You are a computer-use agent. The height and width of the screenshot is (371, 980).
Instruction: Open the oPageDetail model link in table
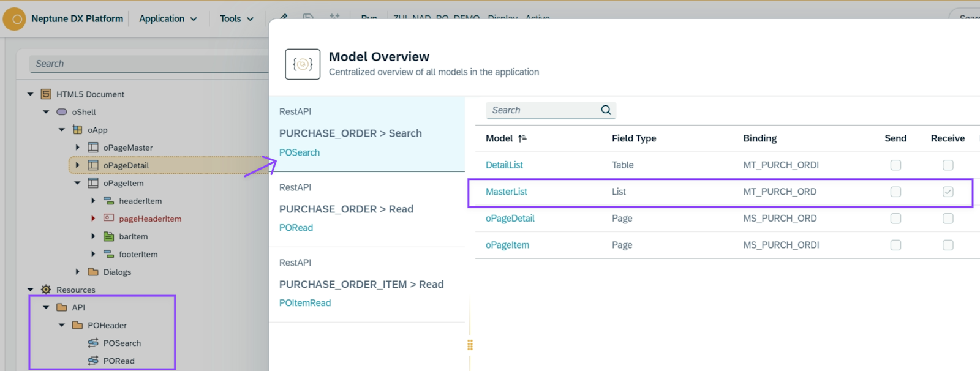(x=510, y=219)
